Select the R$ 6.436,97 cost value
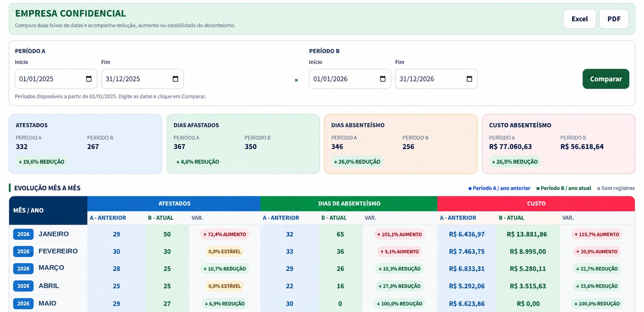The image size is (644, 312). 467,234
